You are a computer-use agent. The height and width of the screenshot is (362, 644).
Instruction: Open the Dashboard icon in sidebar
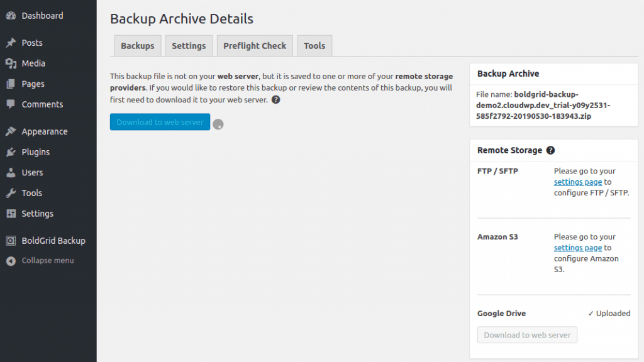pyautogui.click(x=11, y=16)
